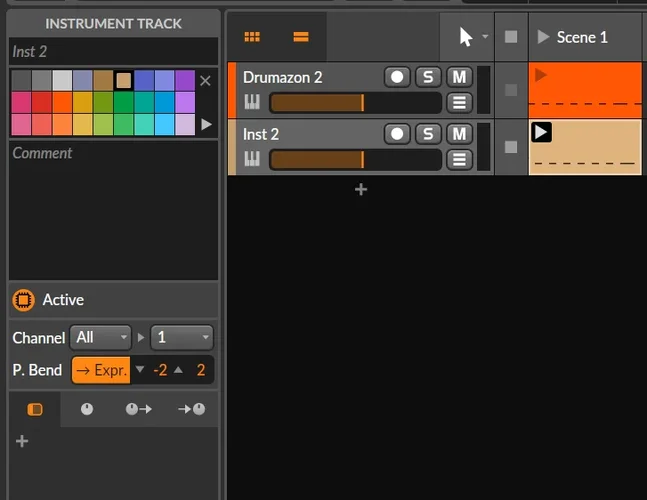Image resolution: width=647 pixels, height=500 pixels.
Task: Open the Channel All dropdown
Action: tap(101, 338)
